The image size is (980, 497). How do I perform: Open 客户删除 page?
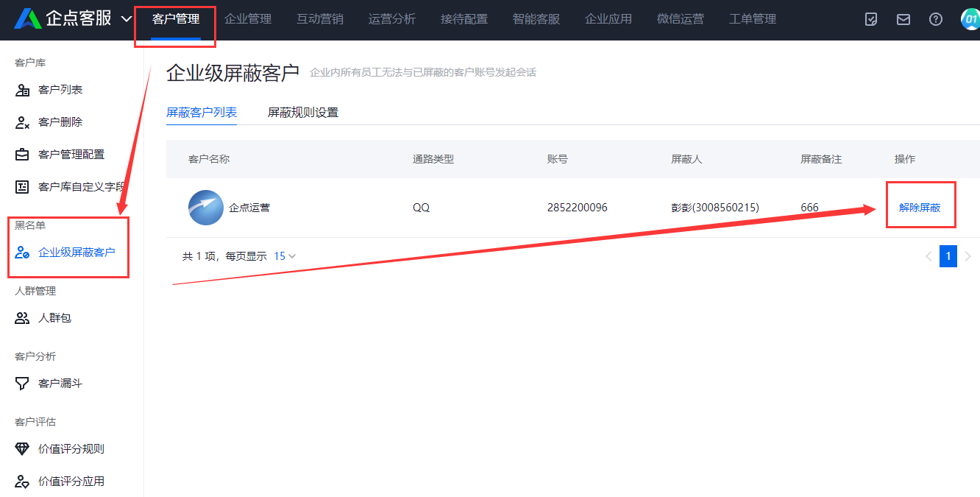60,122
